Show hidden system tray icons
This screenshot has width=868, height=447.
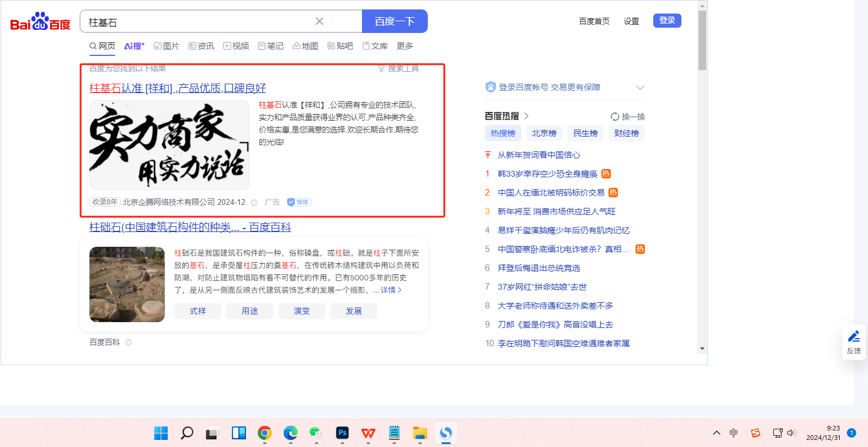pos(716,433)
